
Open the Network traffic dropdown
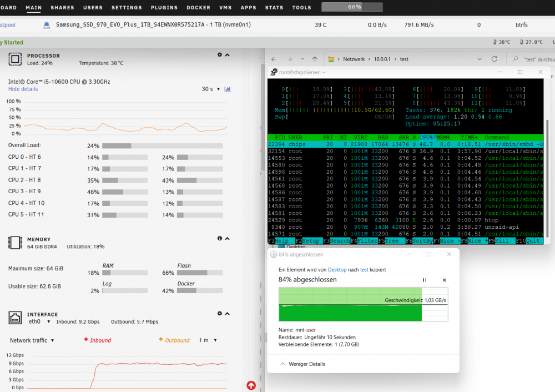[32, 340]
